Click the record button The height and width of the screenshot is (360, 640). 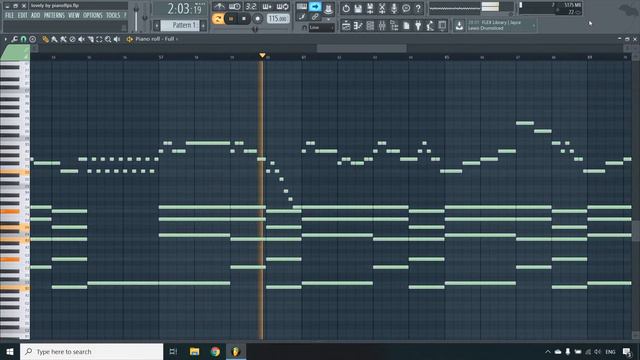[258, 18]
